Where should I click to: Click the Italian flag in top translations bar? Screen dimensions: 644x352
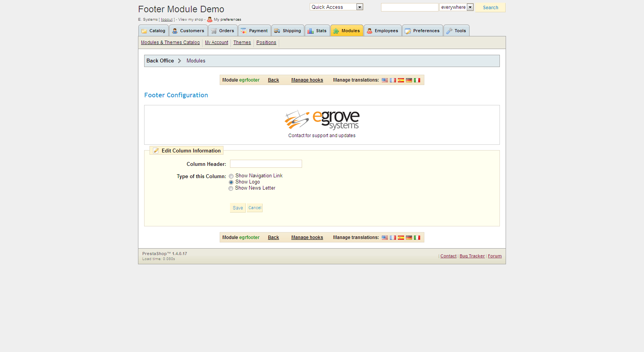pyautogui.click(x=417, y=80)
